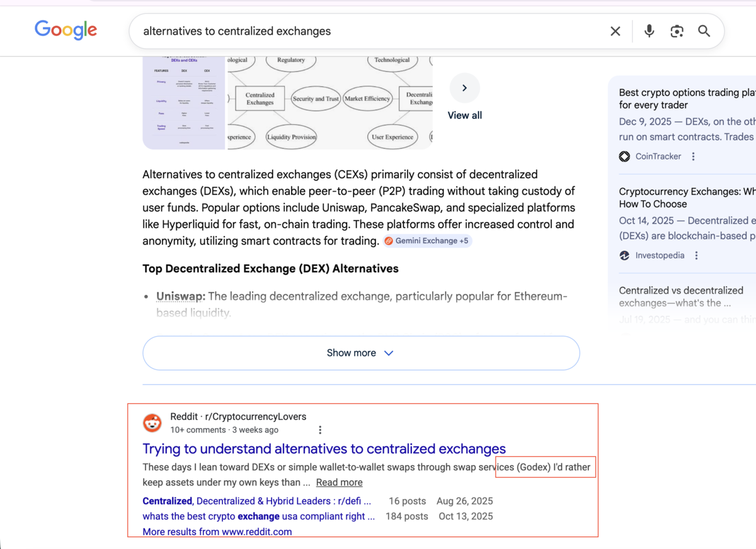Clear the search query with X icon
This screenshot has width=756, height=549.
pos(616,31)
